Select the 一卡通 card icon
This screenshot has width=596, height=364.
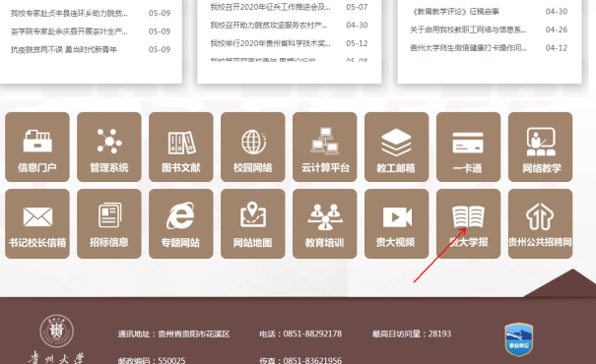468,147
